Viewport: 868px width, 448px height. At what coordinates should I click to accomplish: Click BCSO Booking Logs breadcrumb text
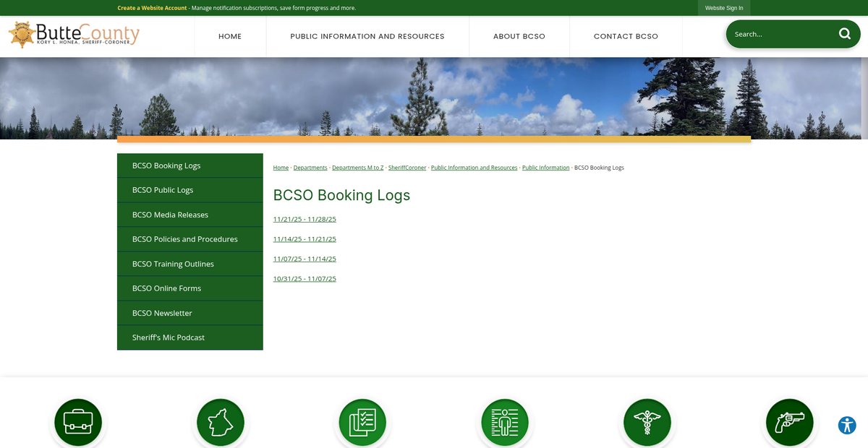[x=599, y=168]
